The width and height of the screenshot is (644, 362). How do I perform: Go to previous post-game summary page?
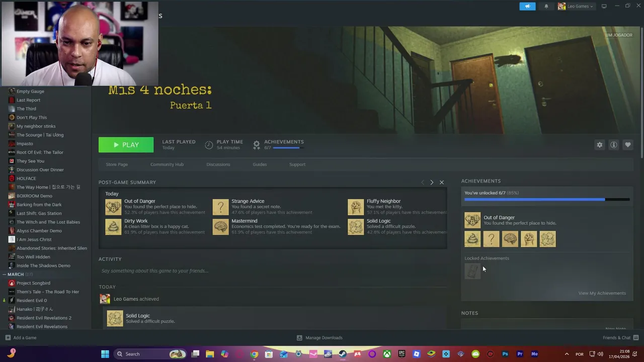(422, 183)
